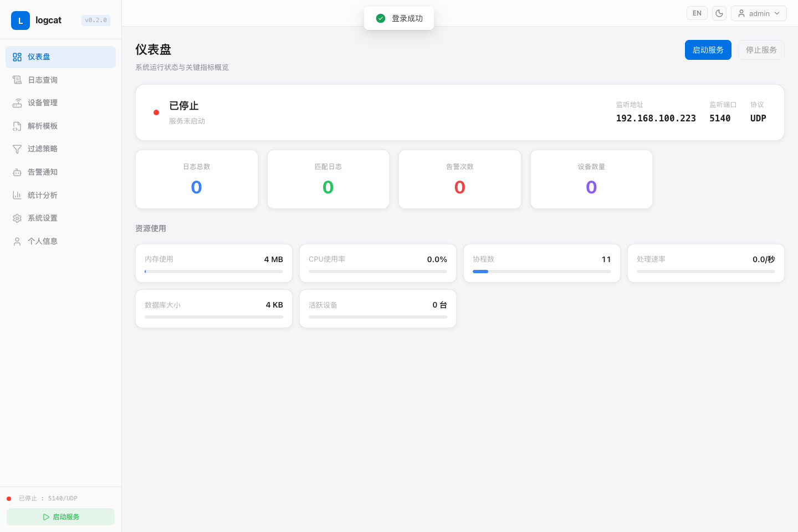Click the 内存使用 progress bar
798x532 pixels.
(x=214, y=272)
